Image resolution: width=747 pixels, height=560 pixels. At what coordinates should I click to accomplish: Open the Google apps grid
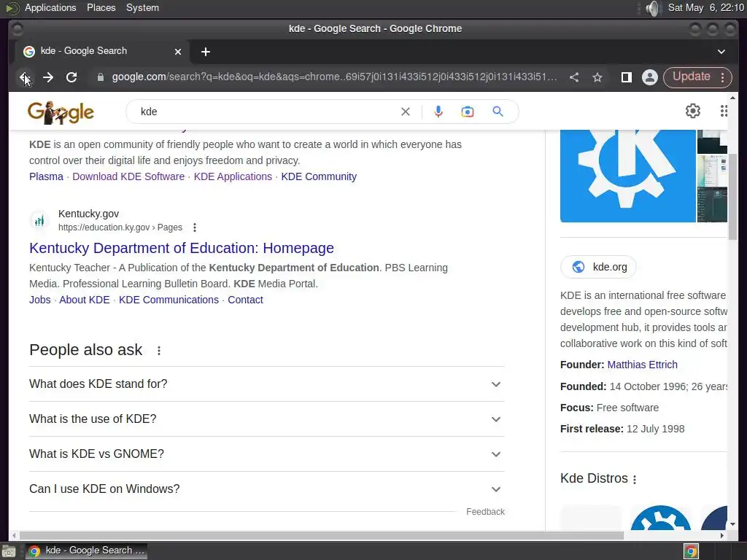coord(724,111)
